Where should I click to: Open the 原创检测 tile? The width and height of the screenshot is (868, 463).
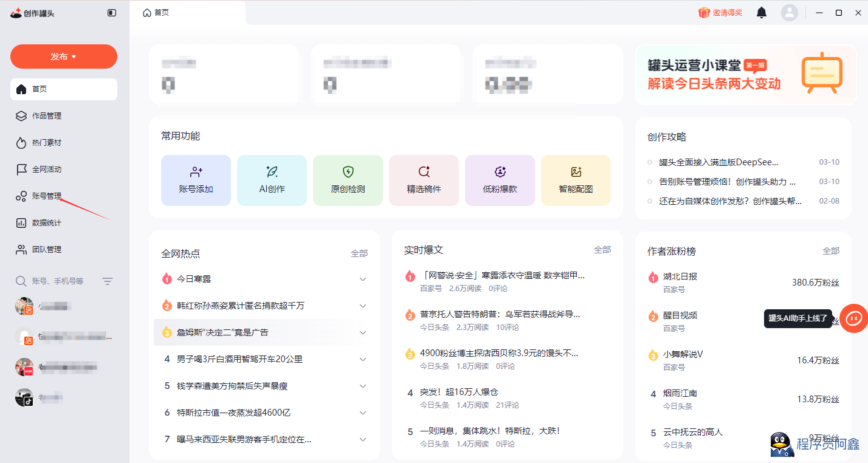pyautogui.click(x=348, y=180)
